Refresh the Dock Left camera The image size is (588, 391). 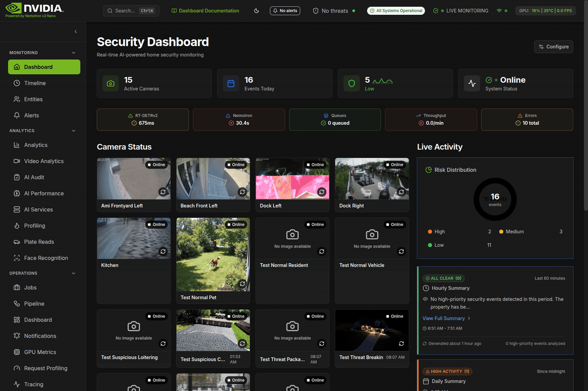pyautogui.click(x=322, y=192)
